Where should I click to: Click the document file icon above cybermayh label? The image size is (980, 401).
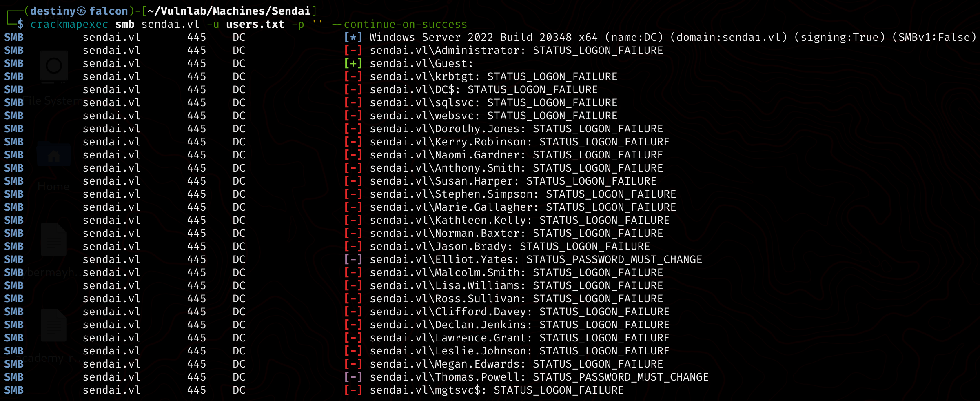pyautogui.click(x=54, y=240)
